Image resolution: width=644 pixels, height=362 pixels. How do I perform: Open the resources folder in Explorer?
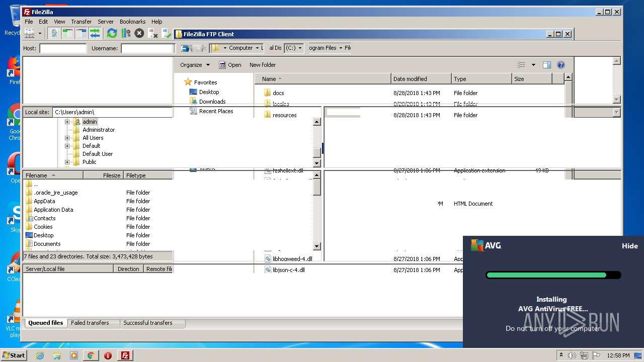(x=284, y=115)
